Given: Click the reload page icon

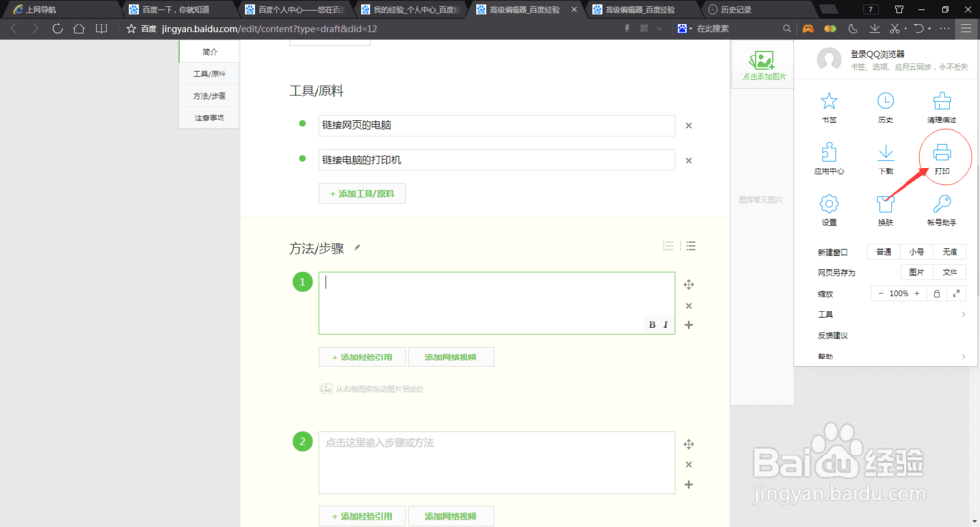Looking at the screenshot, I should [x=57, y=28].
